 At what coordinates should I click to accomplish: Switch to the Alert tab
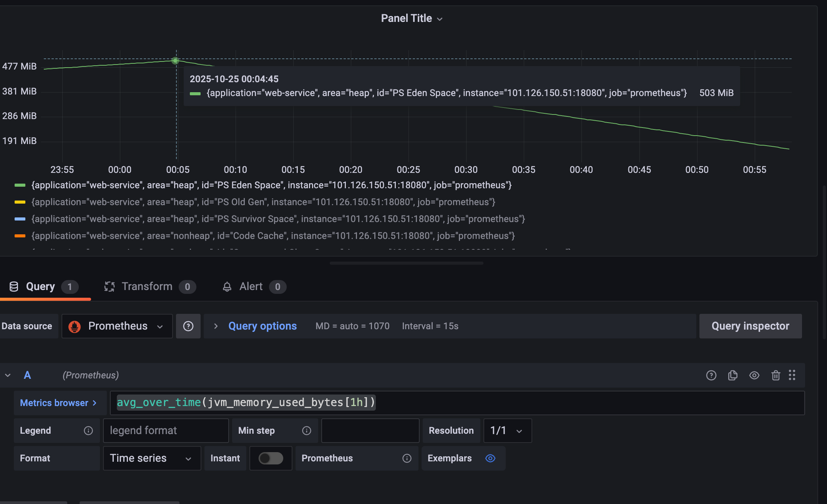pyautogui.click(x=251, y=287)
